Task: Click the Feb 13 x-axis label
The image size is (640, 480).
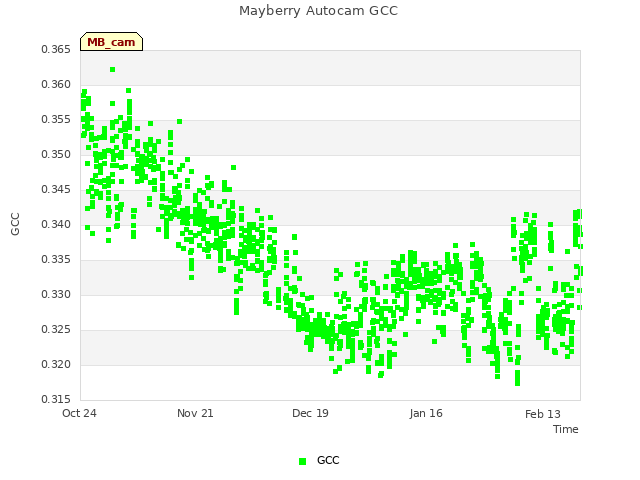Action: point(542,414)
